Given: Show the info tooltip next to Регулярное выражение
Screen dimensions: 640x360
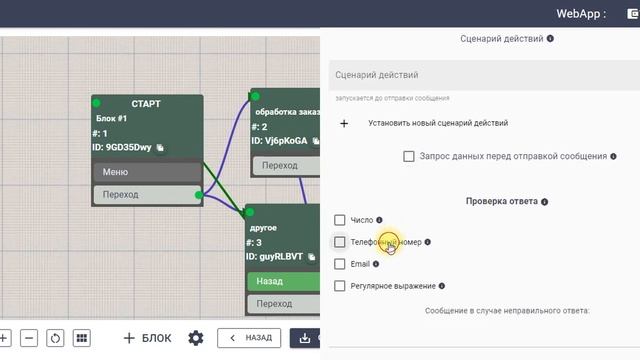Looking at the screenshot, I should (x=442, y=286).
